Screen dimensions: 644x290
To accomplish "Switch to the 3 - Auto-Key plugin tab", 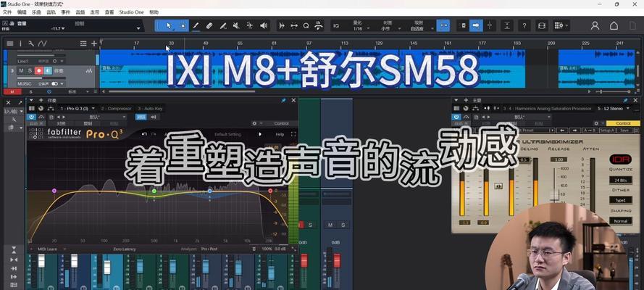I will (150, 109).
